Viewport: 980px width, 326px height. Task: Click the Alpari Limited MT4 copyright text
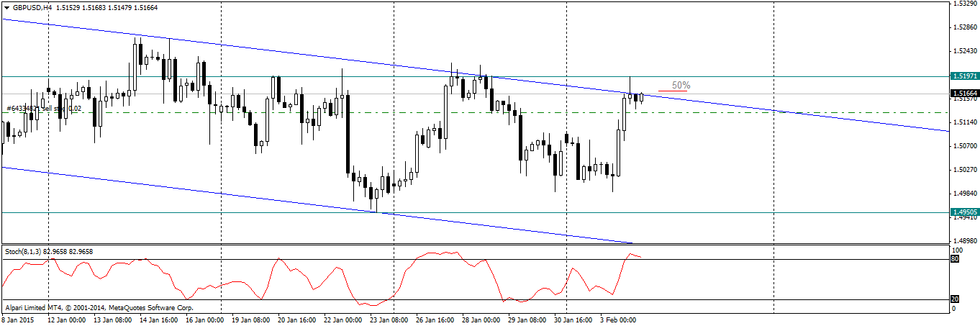pos(99,307)
